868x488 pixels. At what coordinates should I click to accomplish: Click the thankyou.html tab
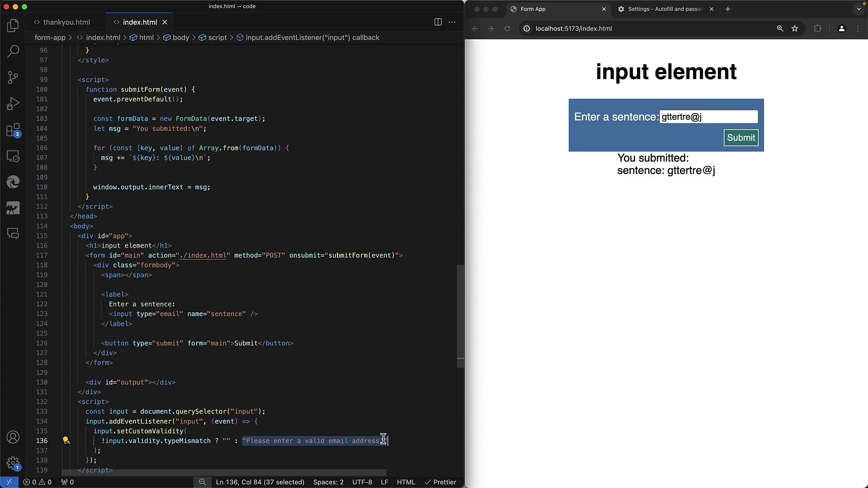(67, 22)
